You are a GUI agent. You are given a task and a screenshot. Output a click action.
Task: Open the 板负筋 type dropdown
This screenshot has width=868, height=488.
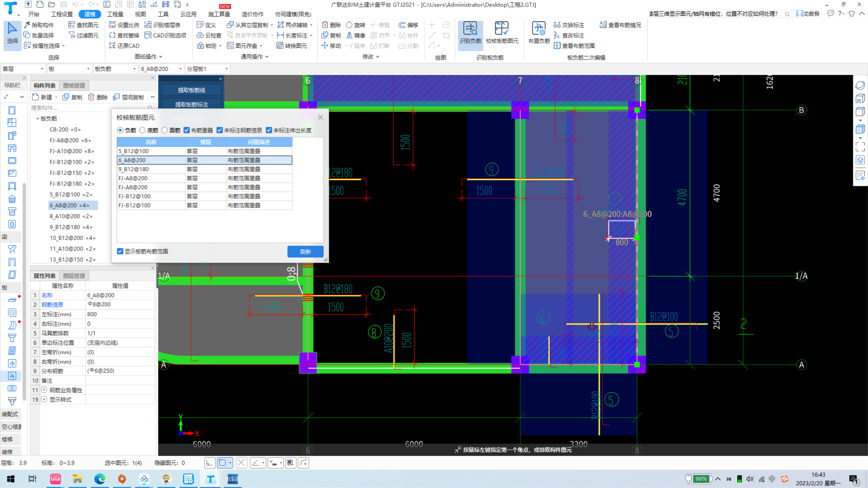[115, 69]
